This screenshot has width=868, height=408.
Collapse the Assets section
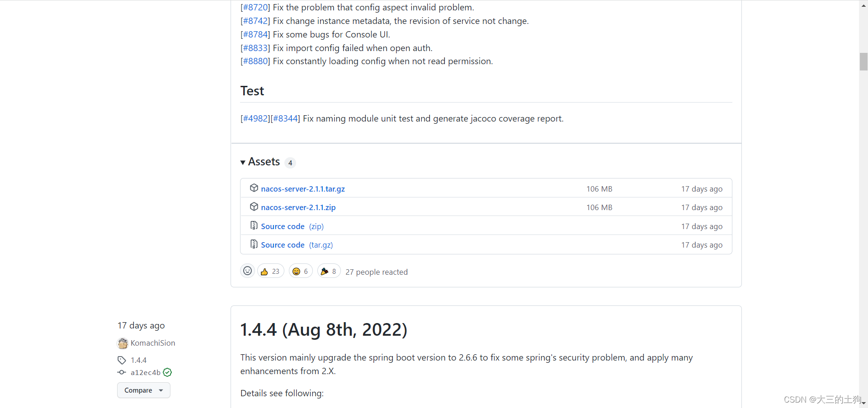pyautogui.click(x=243, y=162)
